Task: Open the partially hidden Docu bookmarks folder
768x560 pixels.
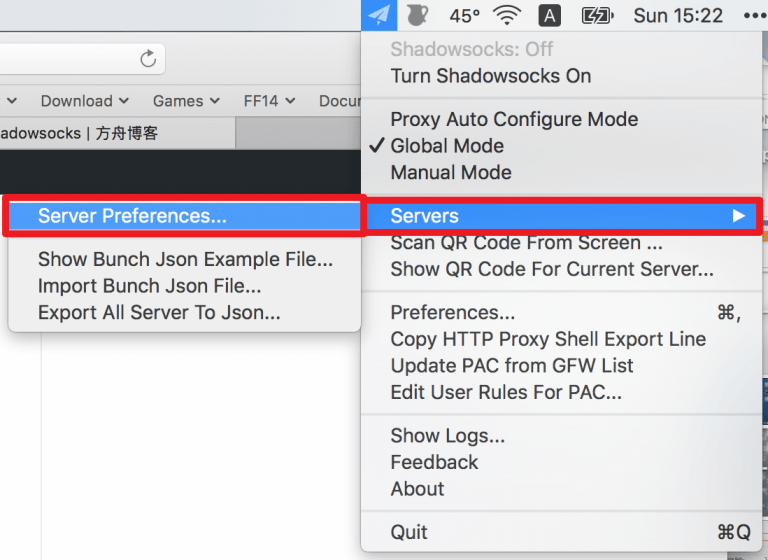Action: point(340,101)
